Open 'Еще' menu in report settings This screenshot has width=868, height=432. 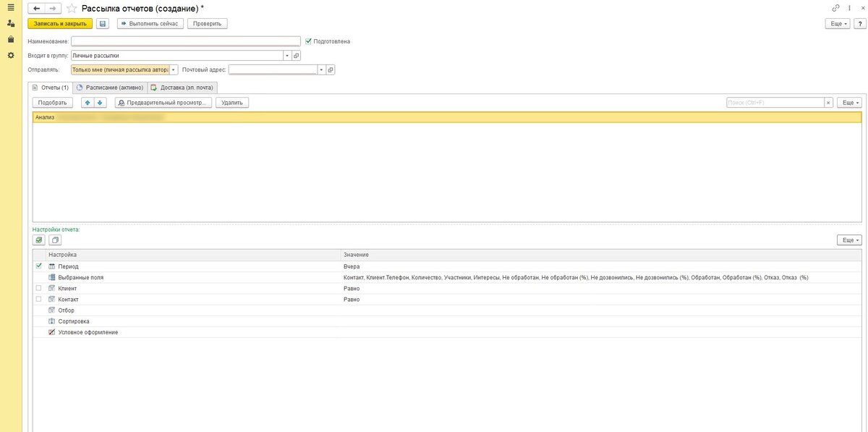click(849, 240)
